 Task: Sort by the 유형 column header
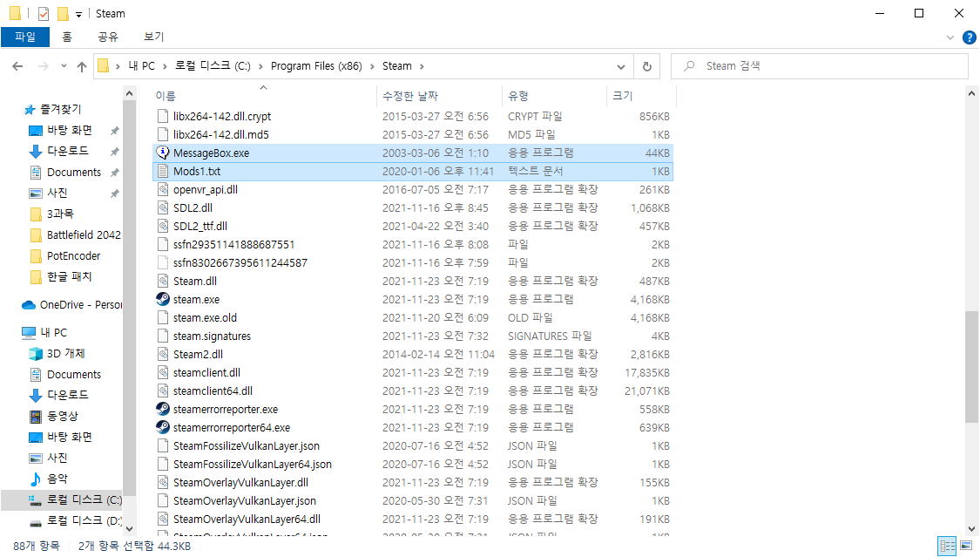(x=518, y=96)
